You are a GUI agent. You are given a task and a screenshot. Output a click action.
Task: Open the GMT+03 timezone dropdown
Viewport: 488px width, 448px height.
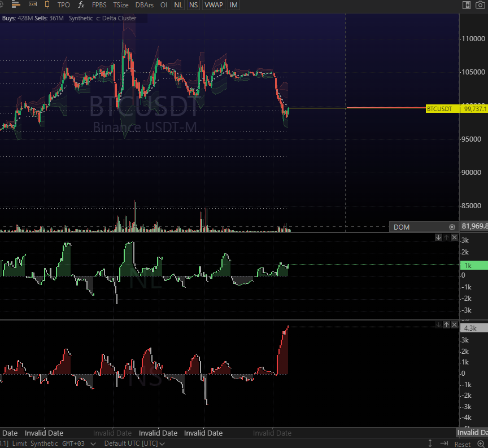tap(79, 443)
